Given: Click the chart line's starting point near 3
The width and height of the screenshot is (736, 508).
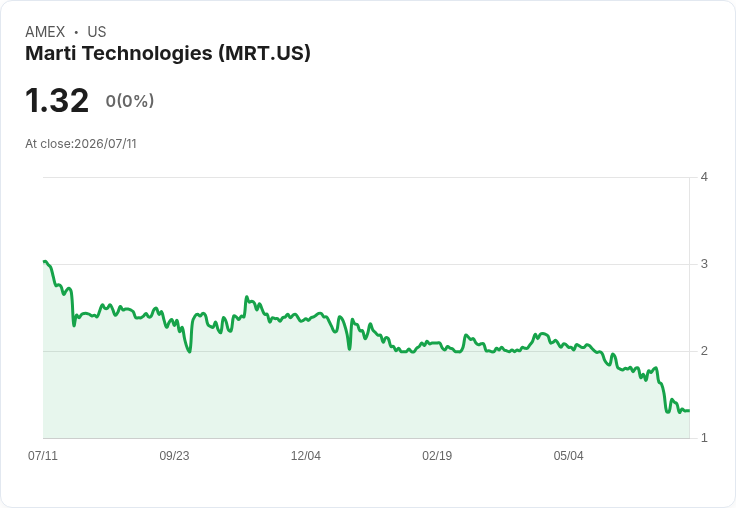Looking at the screenshot, I should tap(44, 262).
